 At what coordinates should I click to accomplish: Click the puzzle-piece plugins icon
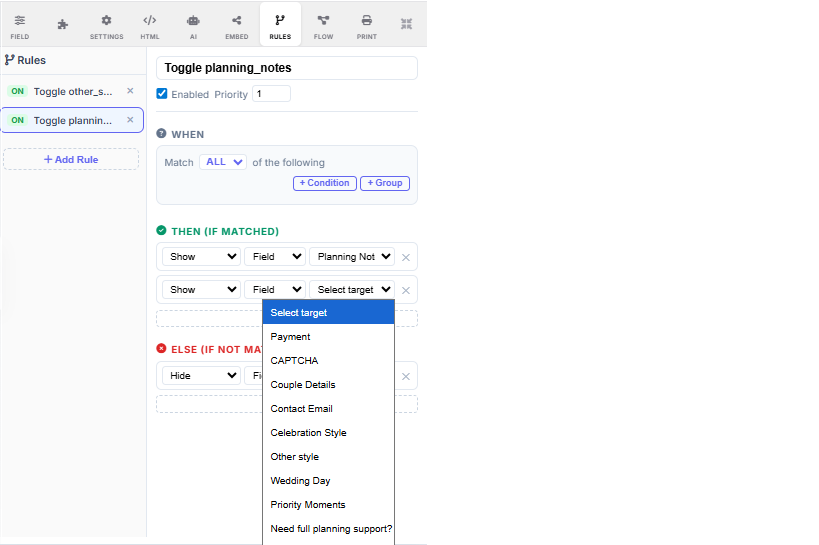[63, 24]
